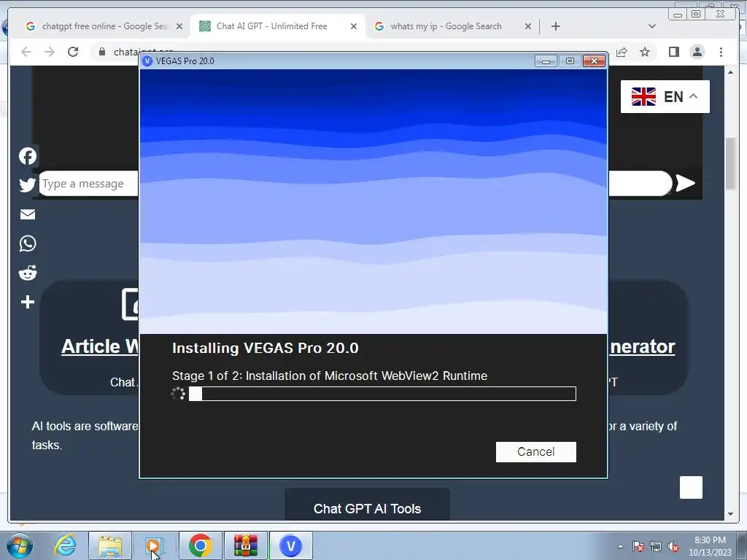Click page scrollbar down arrow
The width and height of the screenshot is (747, 560).
pyautogui.click(x=731, y=514)
